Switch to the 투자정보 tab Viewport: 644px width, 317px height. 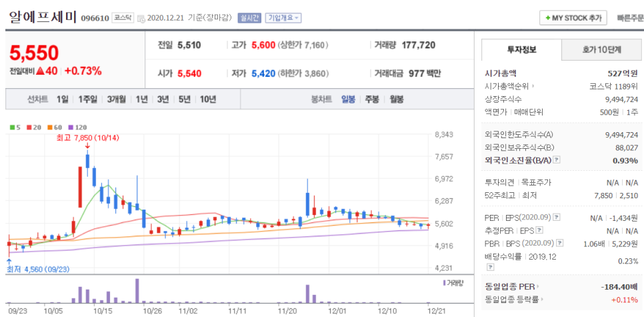521,50
